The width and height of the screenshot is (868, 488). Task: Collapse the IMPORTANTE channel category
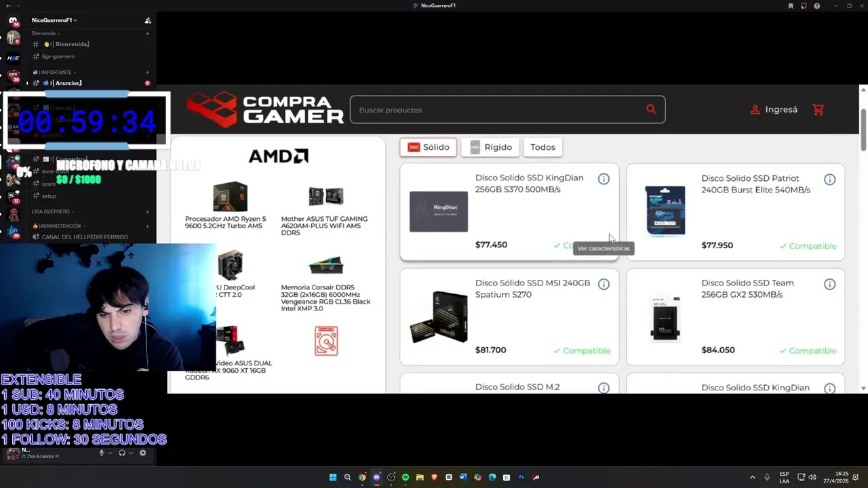pyautogui.click(x=55, y=73)
